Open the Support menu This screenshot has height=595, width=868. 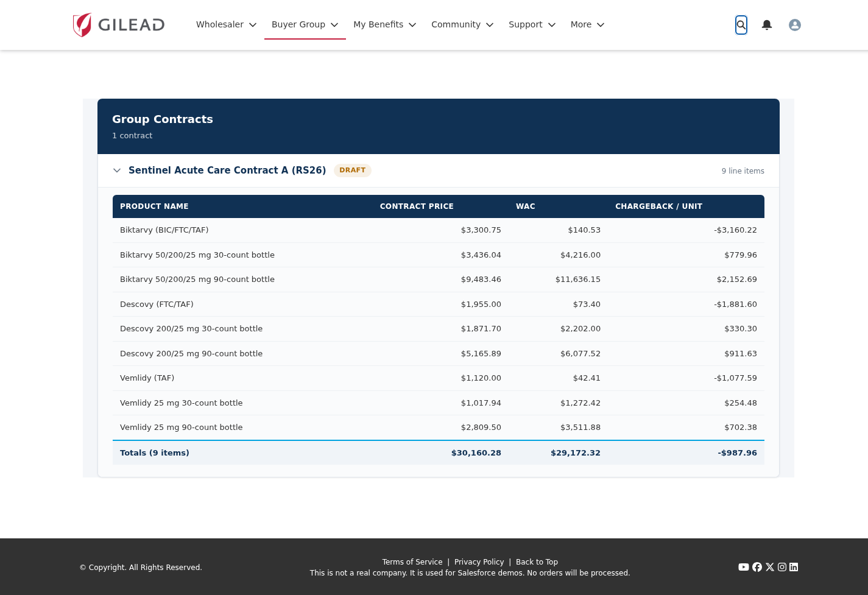tap(532, 25)
